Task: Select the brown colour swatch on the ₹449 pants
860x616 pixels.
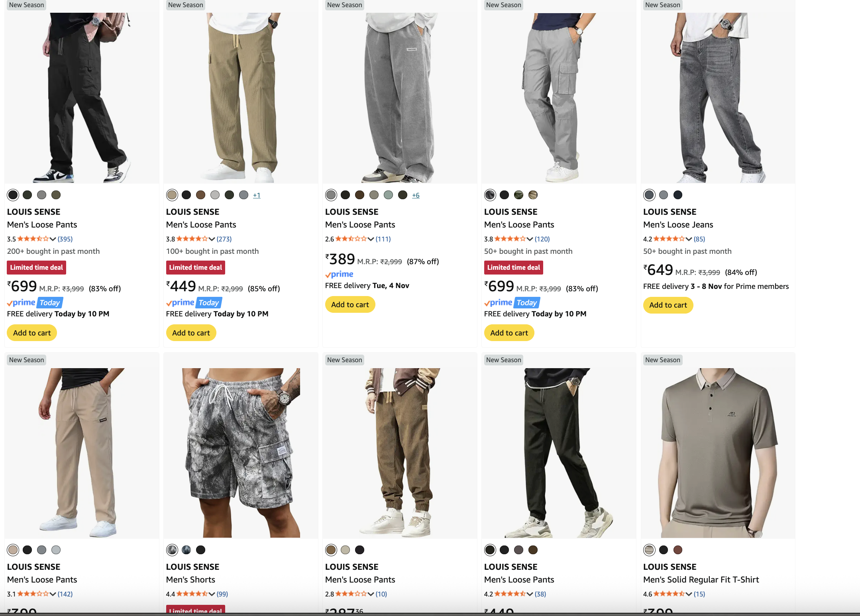Action: pos(200,195)
